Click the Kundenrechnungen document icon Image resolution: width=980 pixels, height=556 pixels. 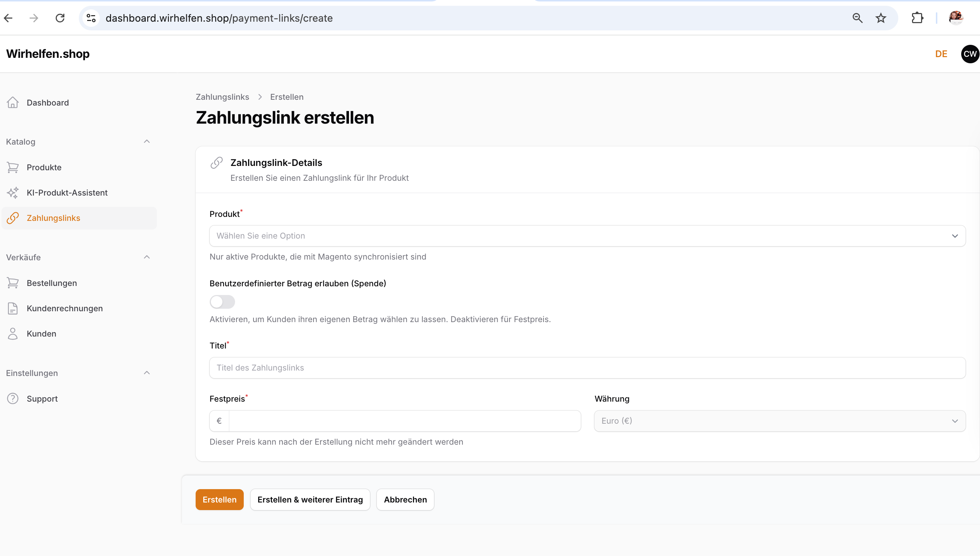pos(13,308)
